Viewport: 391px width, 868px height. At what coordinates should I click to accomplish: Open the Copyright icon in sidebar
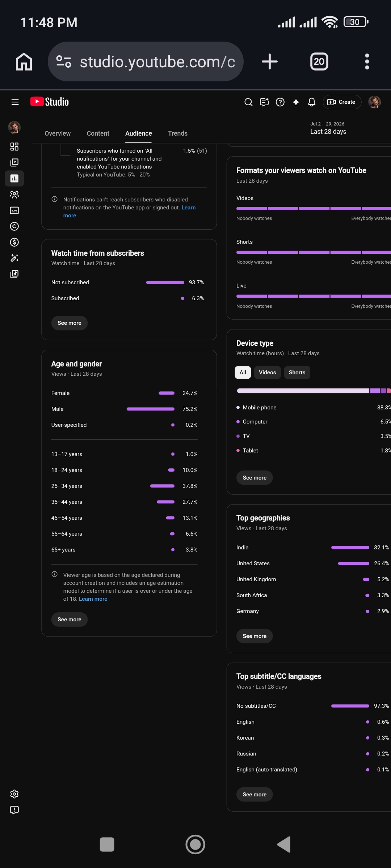click(x=14, y=226)
